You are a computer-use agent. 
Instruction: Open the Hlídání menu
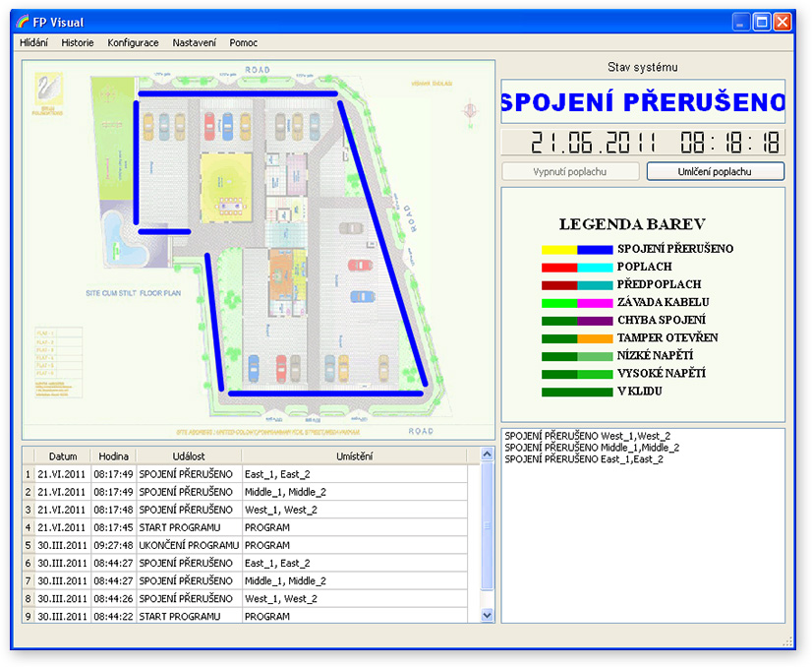pos(33,43)
